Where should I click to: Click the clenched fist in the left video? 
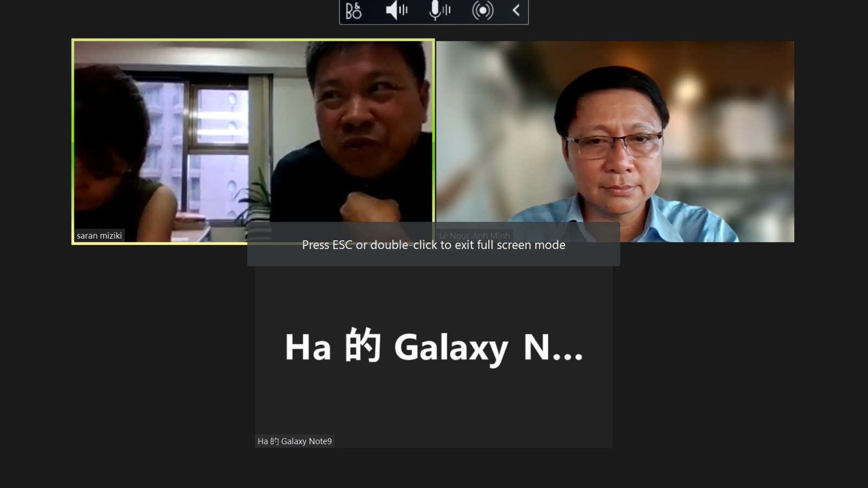pyautogui.click(x=365, y=209)
